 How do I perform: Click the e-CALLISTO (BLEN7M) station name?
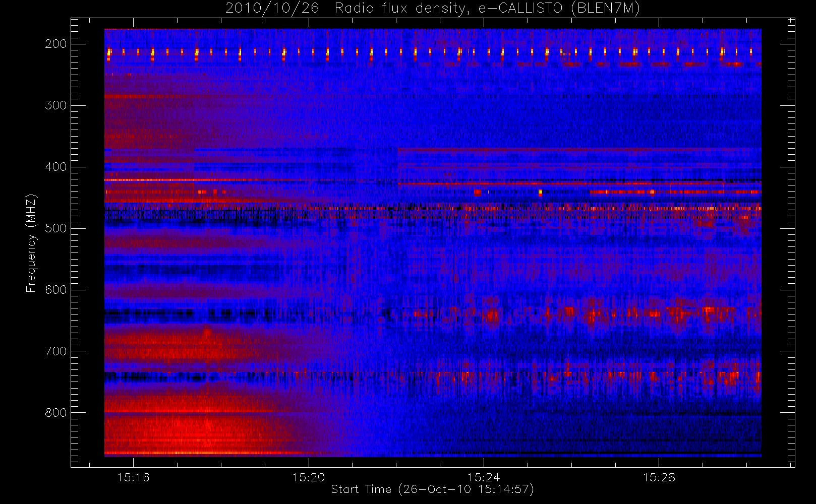[x=559, y=9]
